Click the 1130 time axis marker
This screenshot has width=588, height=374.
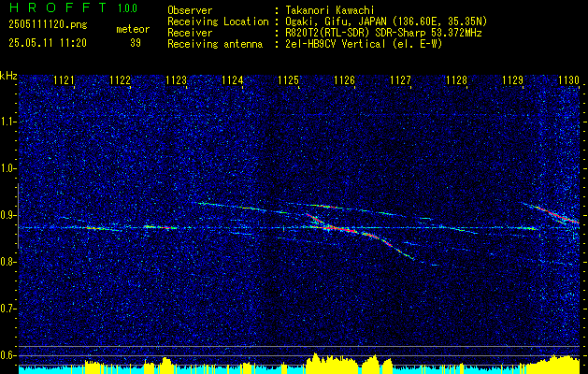[x=569, y=80]
